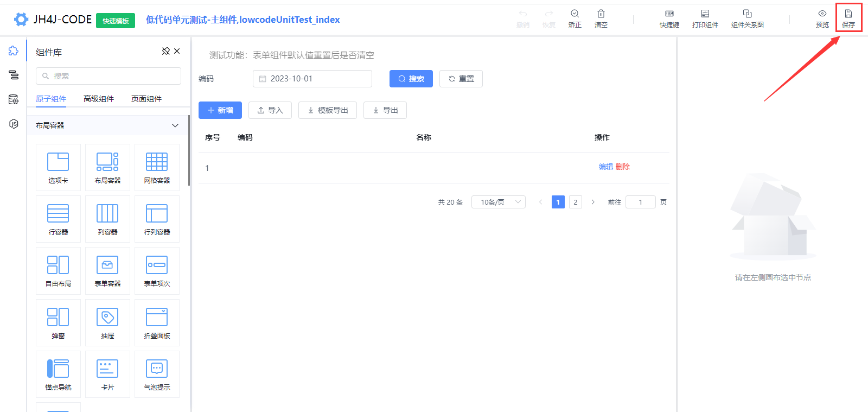Select the Row container (行容器) component
The height and width of the screenshot is (412, 868).
pyautogui.click(x=58, y=219)
